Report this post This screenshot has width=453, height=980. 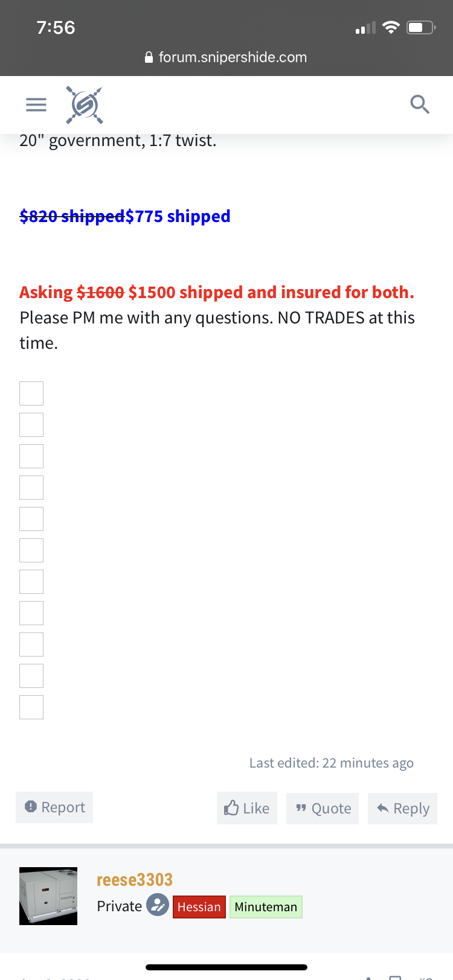click(x=54, y=807)
